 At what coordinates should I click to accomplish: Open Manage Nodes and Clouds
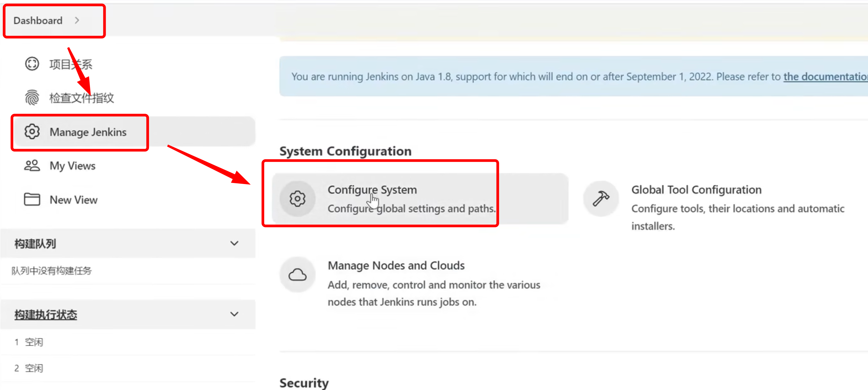pyautogui.click(x=396, y=266)
